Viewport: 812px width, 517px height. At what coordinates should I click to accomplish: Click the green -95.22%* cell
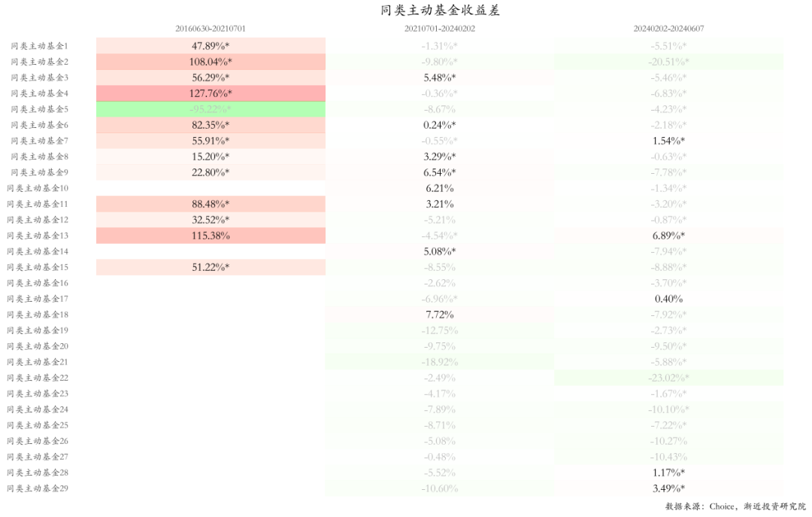[x=211, y=109]
